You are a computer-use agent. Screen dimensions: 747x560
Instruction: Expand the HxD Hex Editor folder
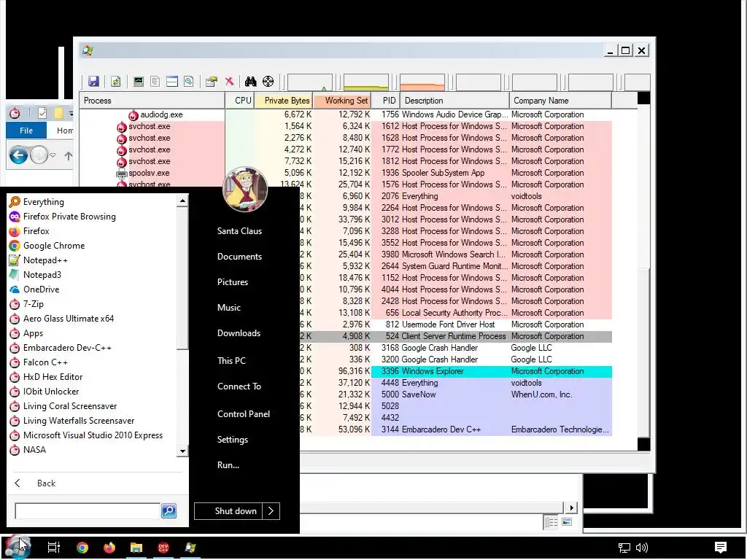93,377
